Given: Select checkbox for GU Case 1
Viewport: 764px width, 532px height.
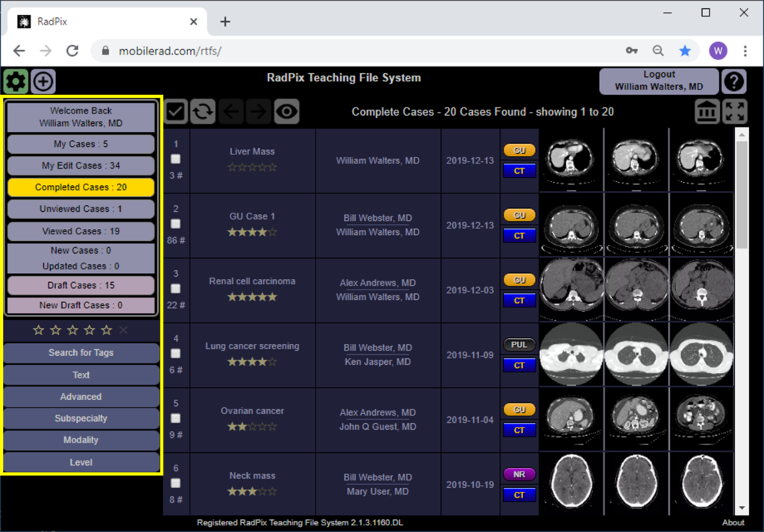Looking at the screenshot, I should (x=176, y=224).
